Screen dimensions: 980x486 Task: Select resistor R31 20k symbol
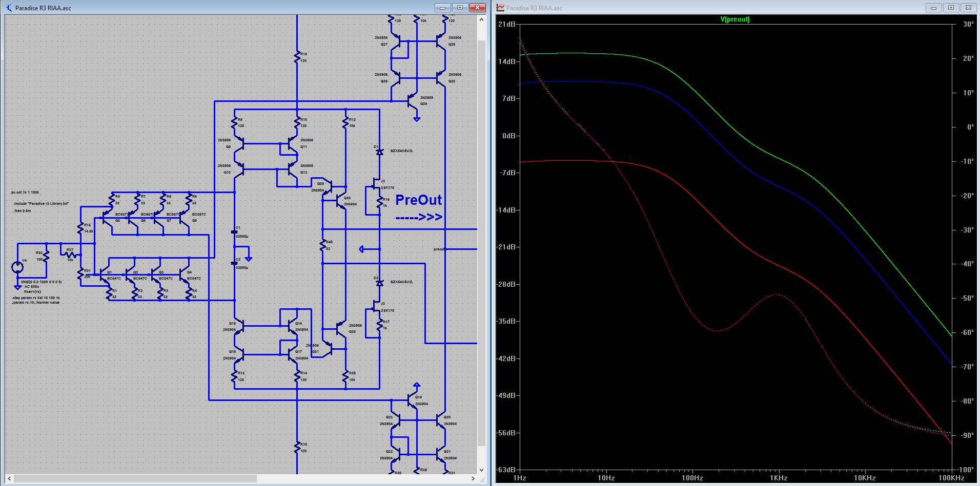tap(80, 273)
